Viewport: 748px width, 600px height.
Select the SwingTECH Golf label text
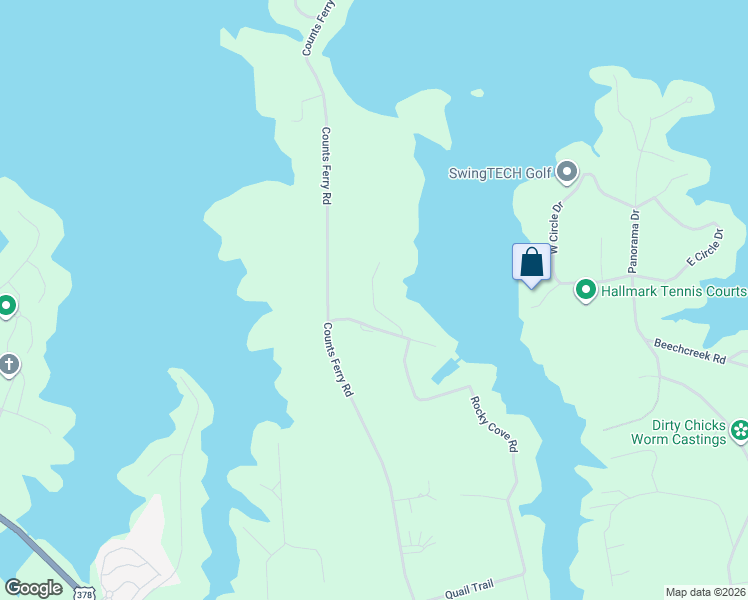pyautogui.click(x=500, y=173)
